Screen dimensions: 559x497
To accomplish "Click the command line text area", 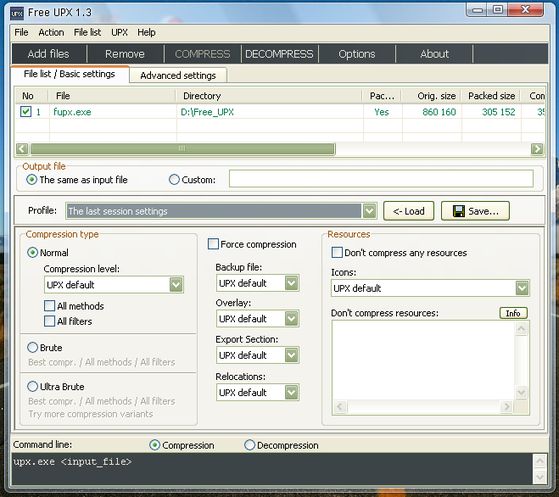I will tap(272, 468).
